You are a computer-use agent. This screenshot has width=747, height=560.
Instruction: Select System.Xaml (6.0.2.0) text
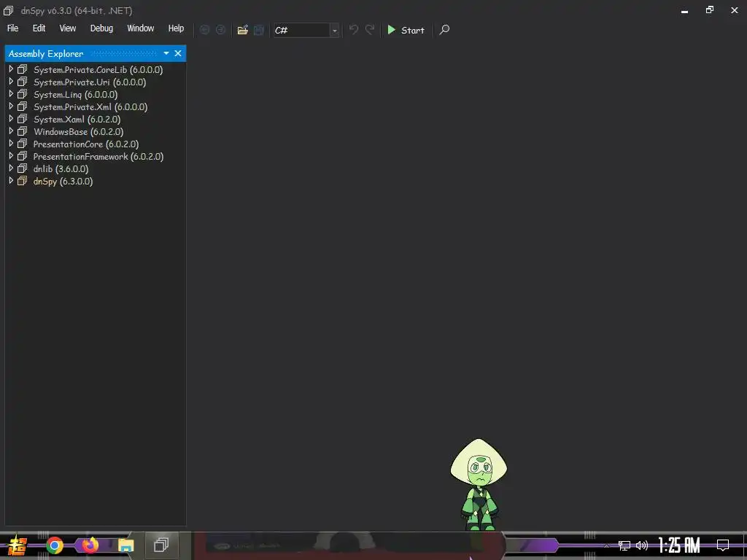coord(77,119)
